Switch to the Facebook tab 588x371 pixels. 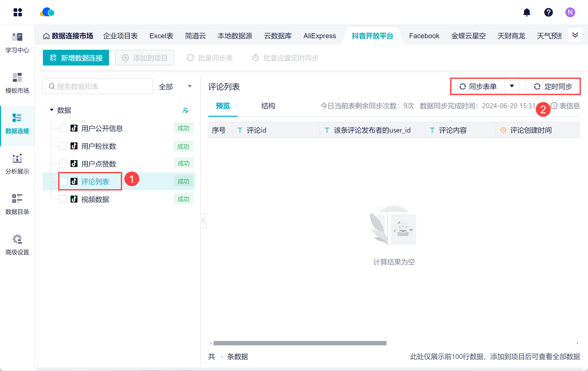click(424, 36)
